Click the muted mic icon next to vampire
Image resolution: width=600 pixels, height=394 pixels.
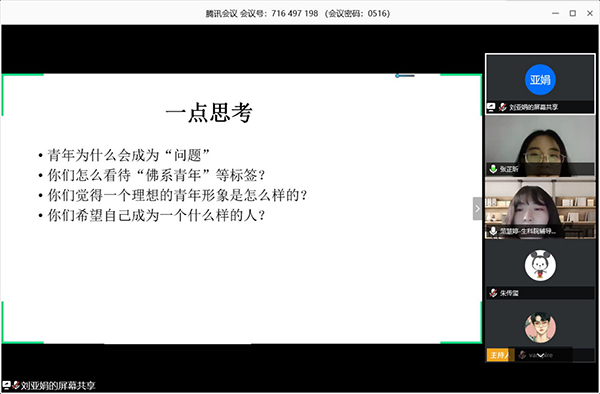click(522, 355)
